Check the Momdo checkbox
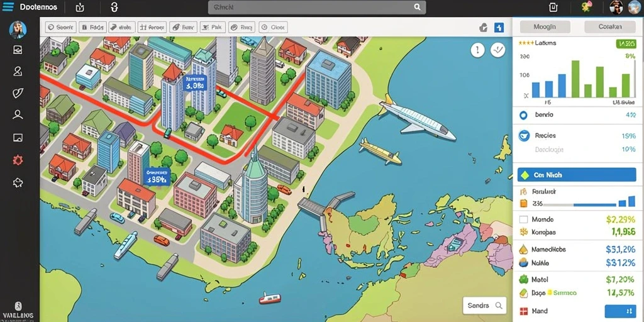Screen dimensions: 644x322 click(x=523, y=219)
